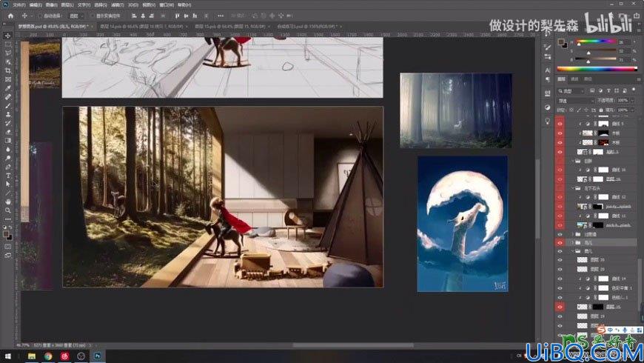Click the lock transparent pixels icon
Image resolution: width=644 pixels, height=363 pixels.
pos(571,110)
